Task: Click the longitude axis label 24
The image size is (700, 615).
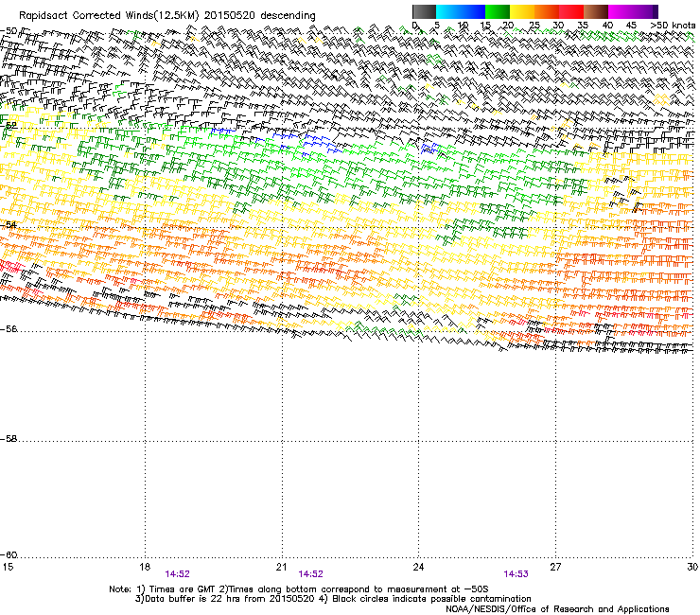Action: (418, 567)
